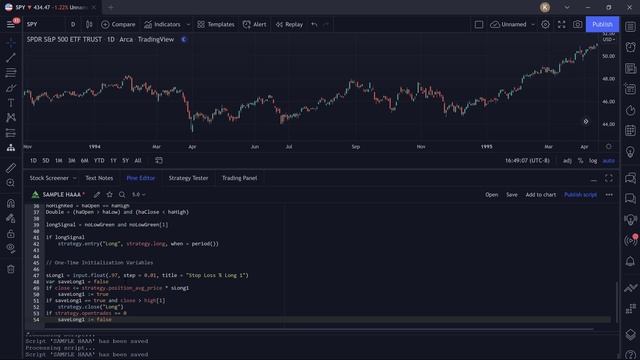The image size is (640, 360).
Task: Select the text annotation tool
Action: click(x=11, y=103)
